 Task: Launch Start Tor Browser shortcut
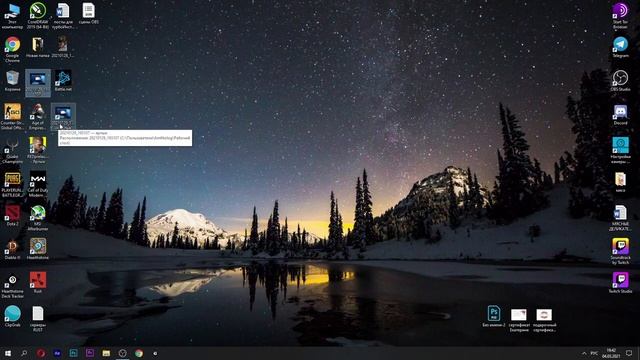[620, 16]
